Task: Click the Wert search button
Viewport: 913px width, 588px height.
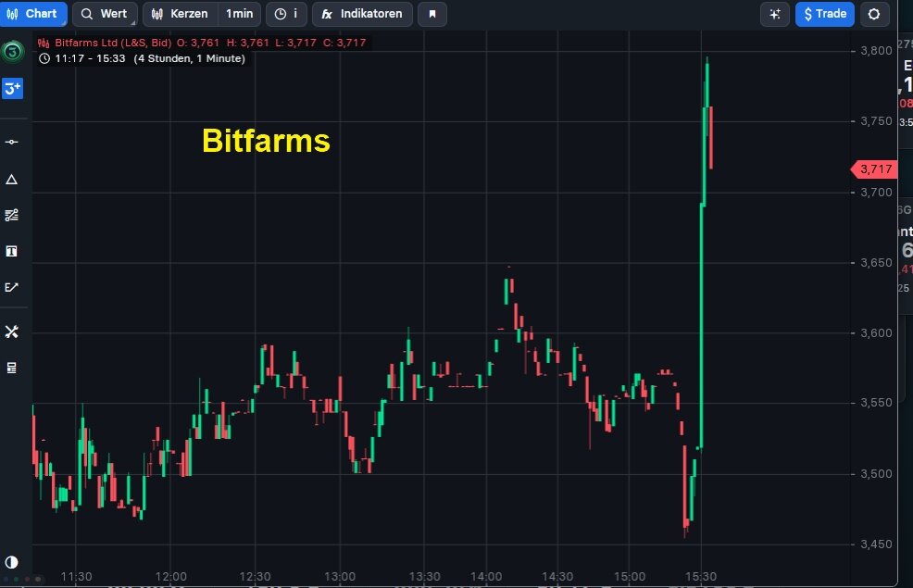Action: (105, 14)
